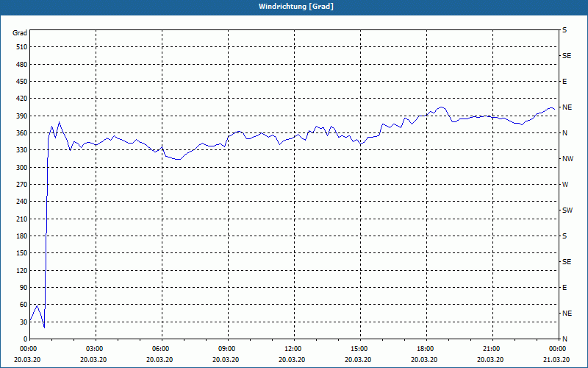Select the 30 y-axis value

click(24, 322)
